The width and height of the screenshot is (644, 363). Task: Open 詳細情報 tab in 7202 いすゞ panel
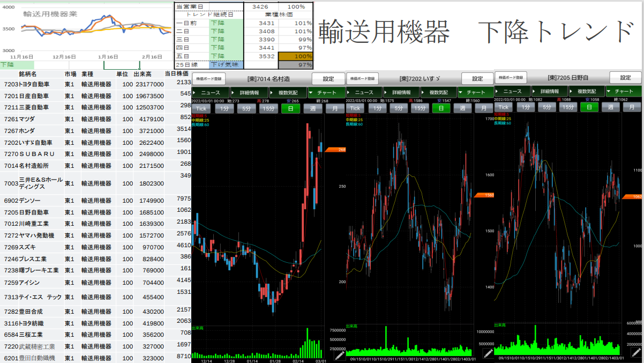pyautogui.click(x=401, y=92)
